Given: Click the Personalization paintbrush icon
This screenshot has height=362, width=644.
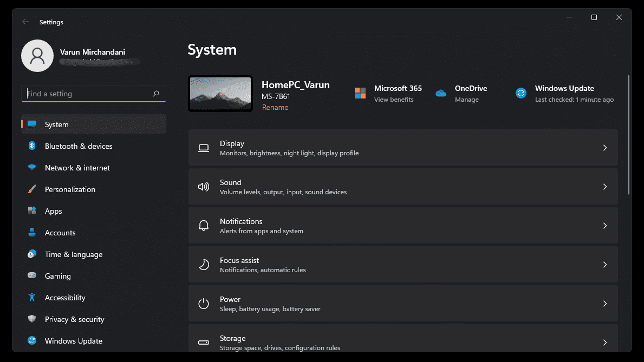Looking at the screenshot, I should click(x=32, y=189).
